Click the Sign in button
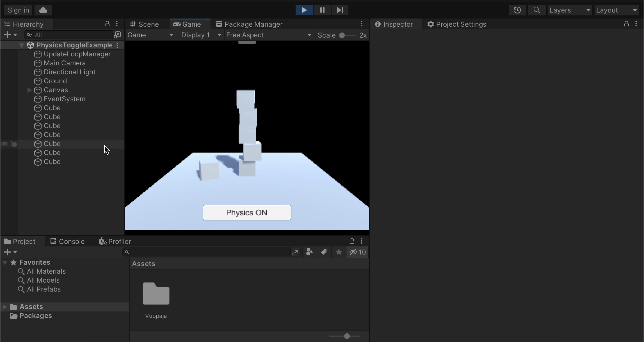 coord(18,10)
